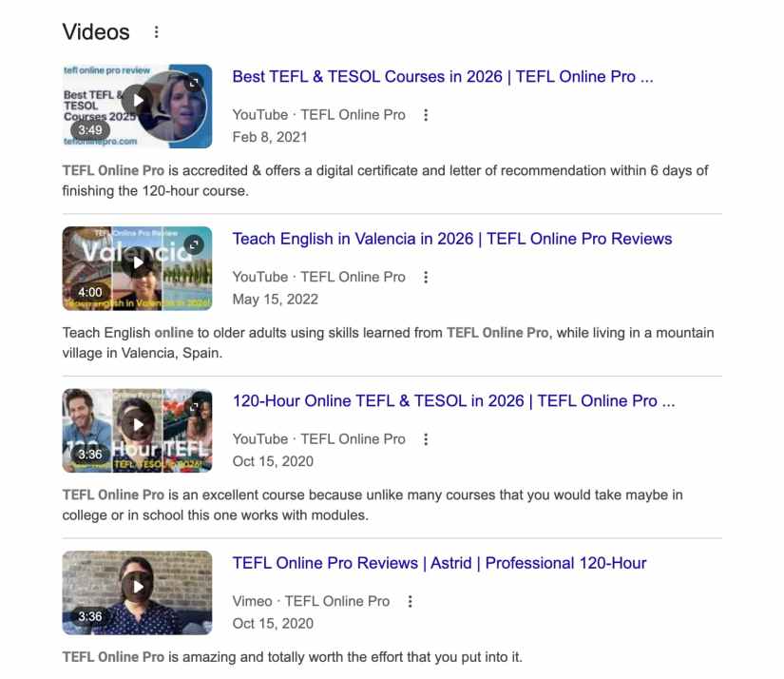Click the YouTube source label on the Valencia result
The width and height of the screenshot is (784, 679).
tap(262, 277)
